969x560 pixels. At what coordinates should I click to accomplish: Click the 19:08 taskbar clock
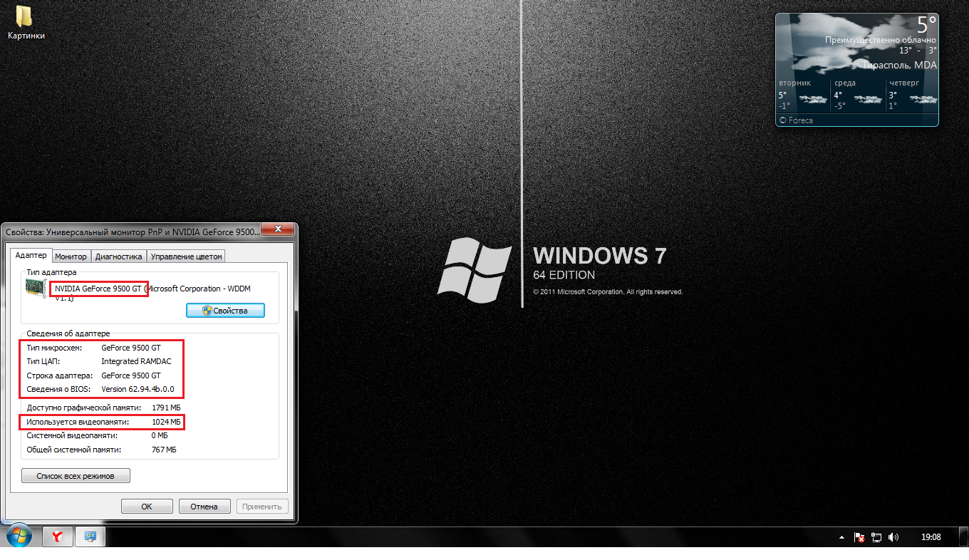[931, 537]
